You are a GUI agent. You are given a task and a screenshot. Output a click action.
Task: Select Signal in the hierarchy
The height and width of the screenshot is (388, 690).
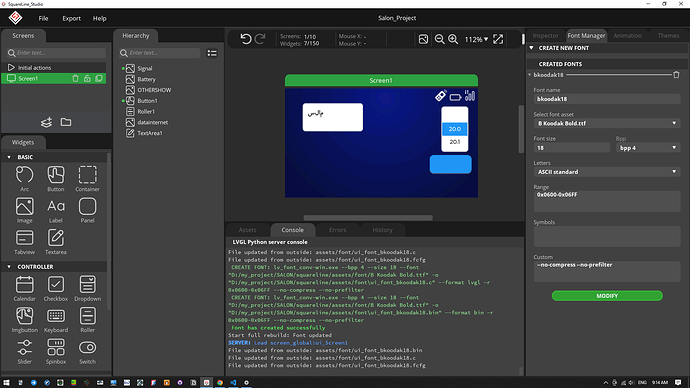145,69
